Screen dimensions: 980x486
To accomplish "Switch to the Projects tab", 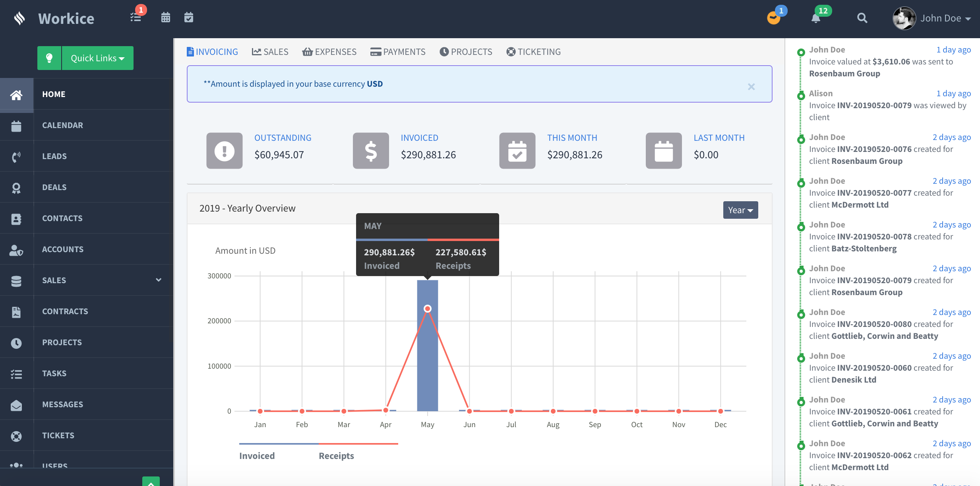I will coord(466,52).
